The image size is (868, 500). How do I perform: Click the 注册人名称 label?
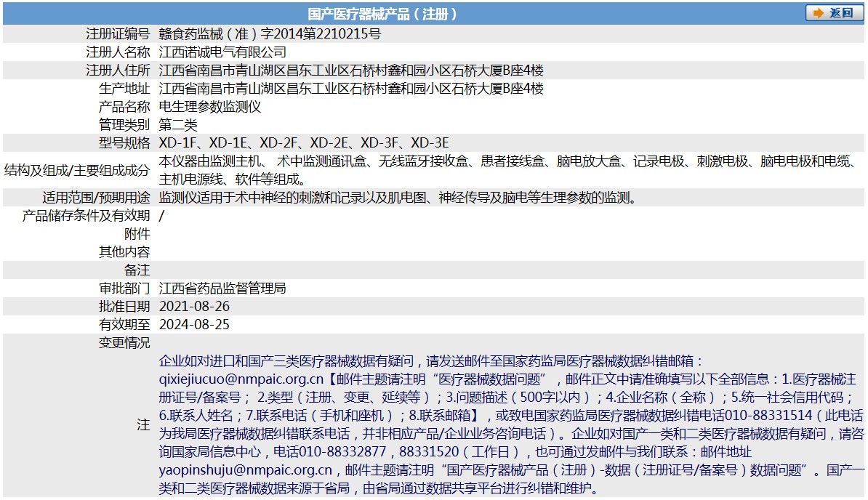(x=118, y=52)
